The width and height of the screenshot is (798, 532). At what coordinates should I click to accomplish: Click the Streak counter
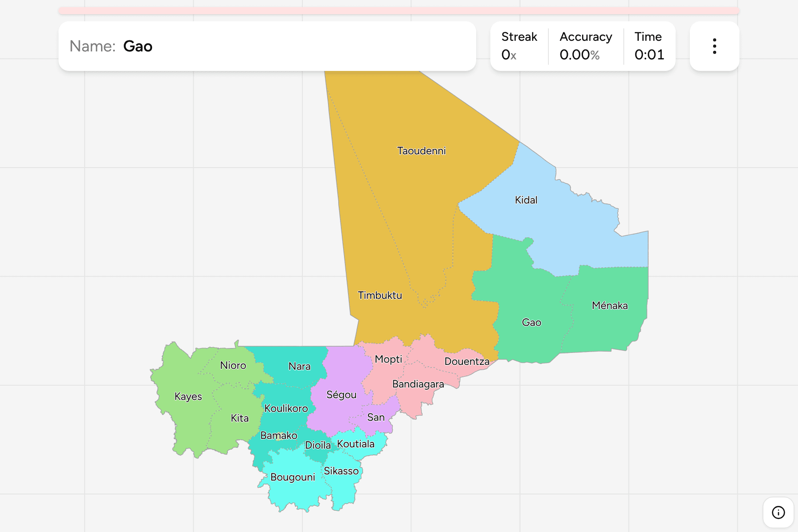point(519,46)
